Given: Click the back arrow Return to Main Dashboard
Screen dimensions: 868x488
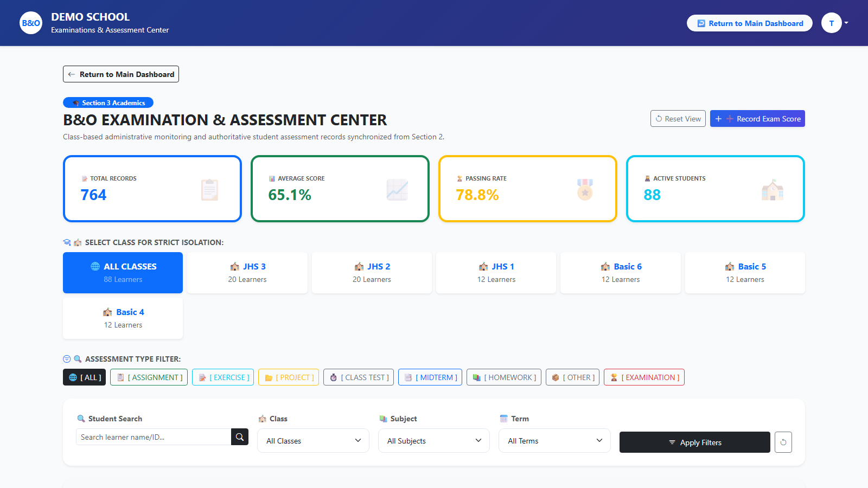Looking at the screenshot, I should pos(121,74).
